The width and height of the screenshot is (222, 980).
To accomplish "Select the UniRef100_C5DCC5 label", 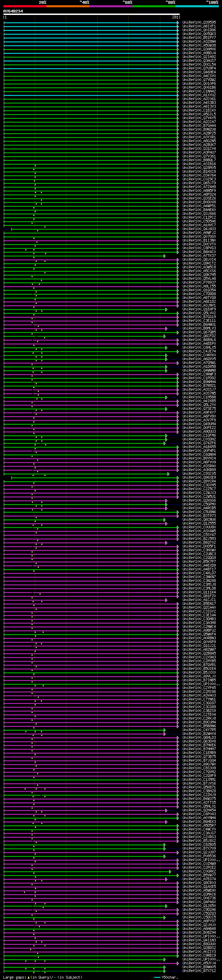I will point(199,917).
